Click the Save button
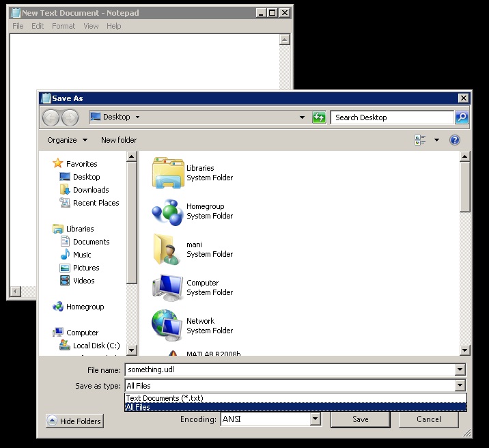 360,419
